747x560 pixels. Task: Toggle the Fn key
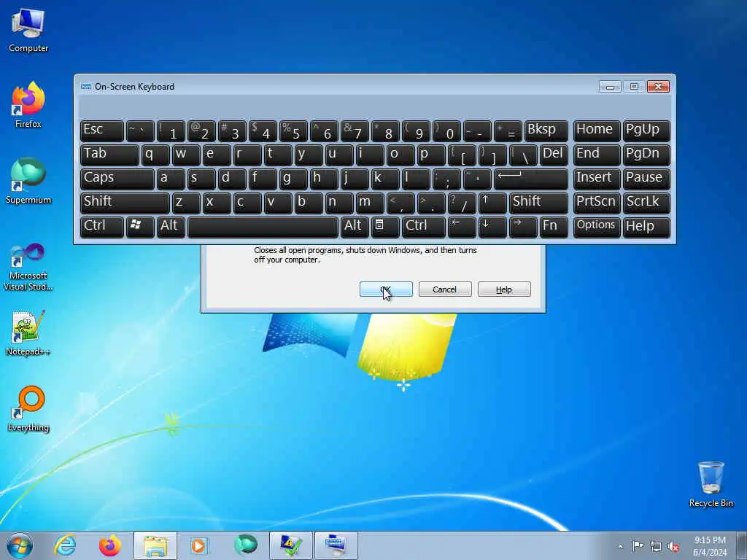(x=554, y=227)
